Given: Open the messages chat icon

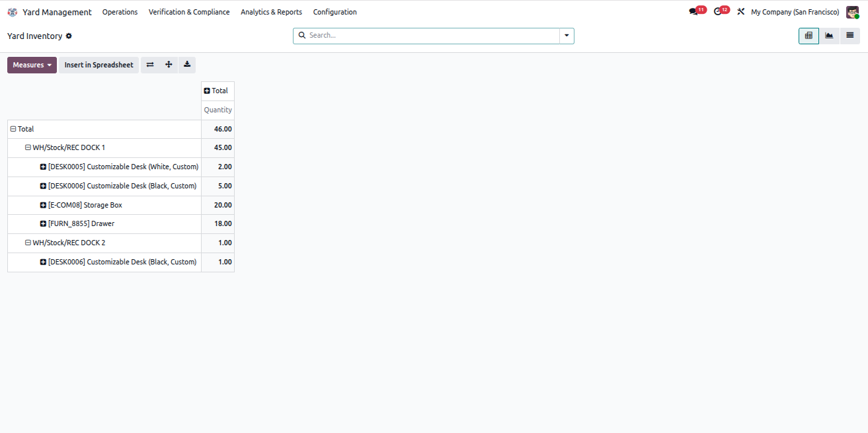Looking at the screenshot, I should click(x=693, y=12).
